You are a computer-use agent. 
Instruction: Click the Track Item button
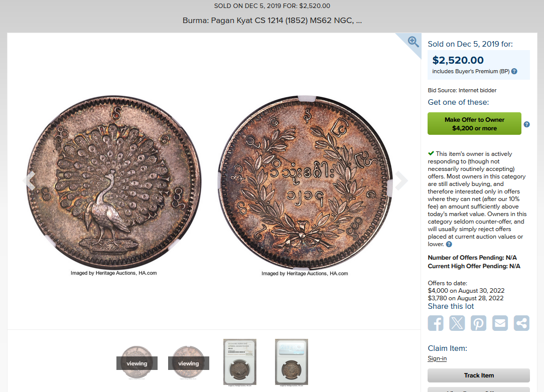pos(478,375)
